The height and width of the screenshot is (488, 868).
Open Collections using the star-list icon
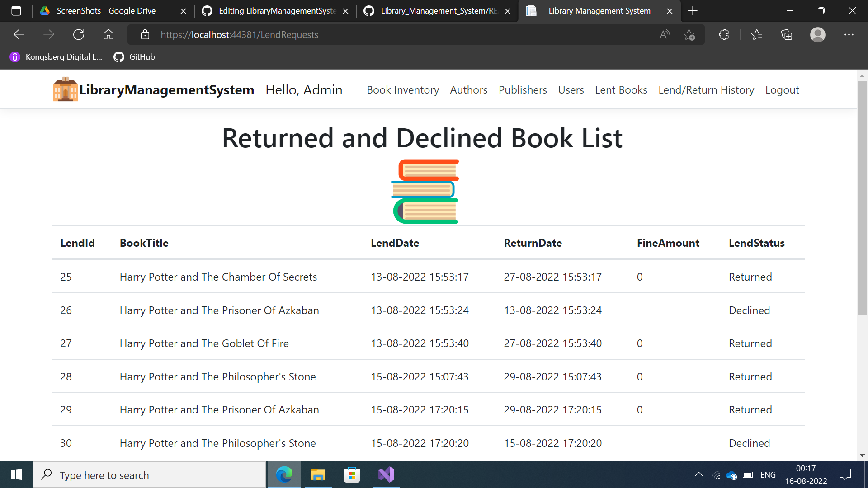click(757, 34)
